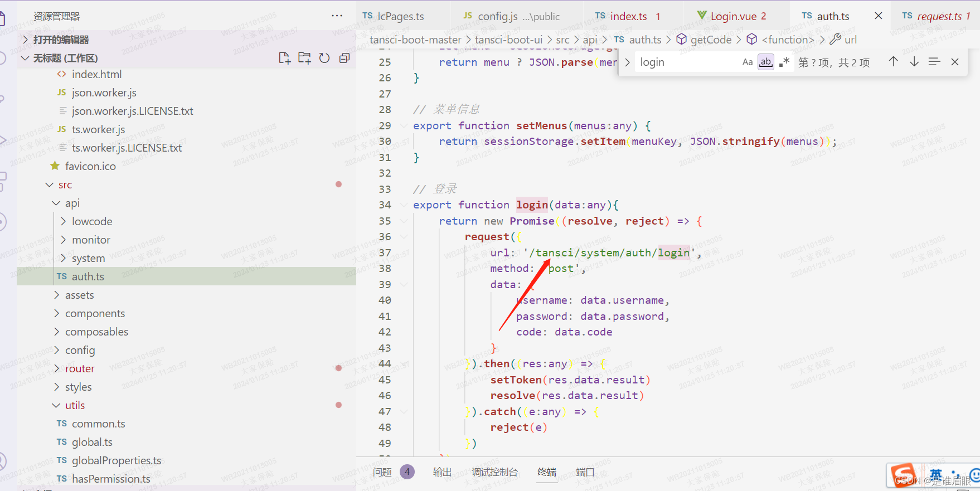Screen dimensions: 980x491
Task: Go to next find match
Action: [914, 62]
